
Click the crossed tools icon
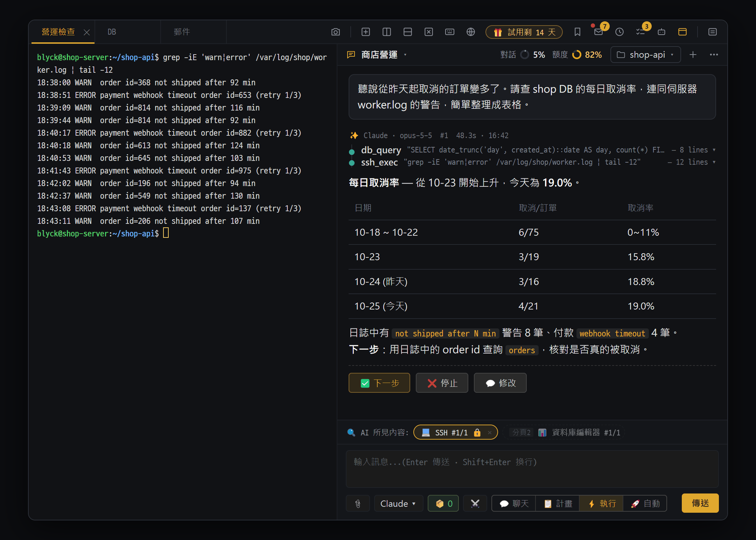pos(475,503)
